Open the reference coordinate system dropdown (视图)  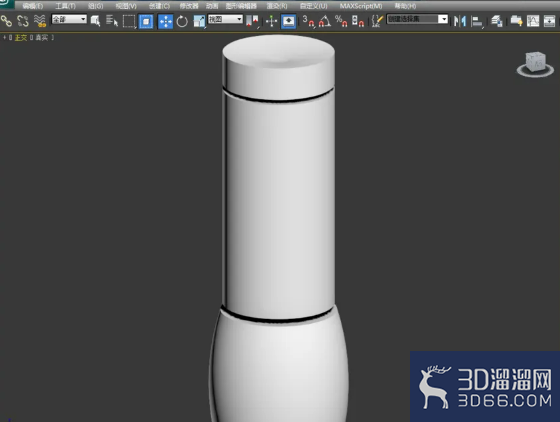click(x=226, y=19)
